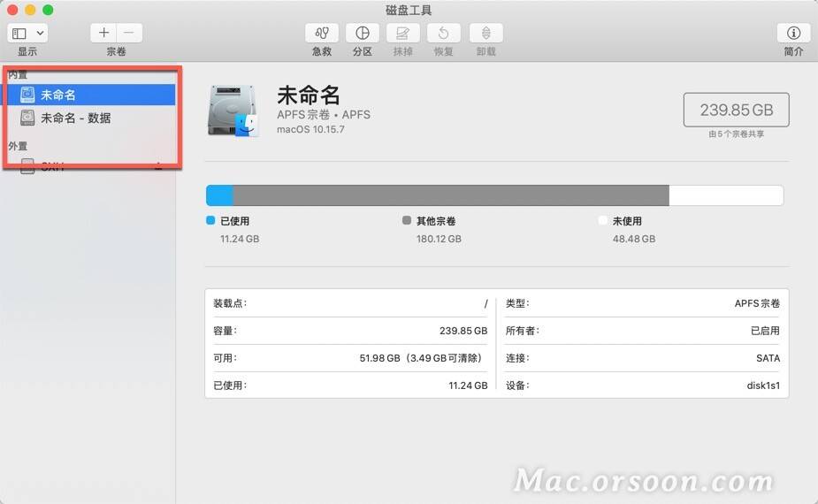Click the 51.98 GB available value
This screenshot has height=504, width=818.
[x=420, y=358]
